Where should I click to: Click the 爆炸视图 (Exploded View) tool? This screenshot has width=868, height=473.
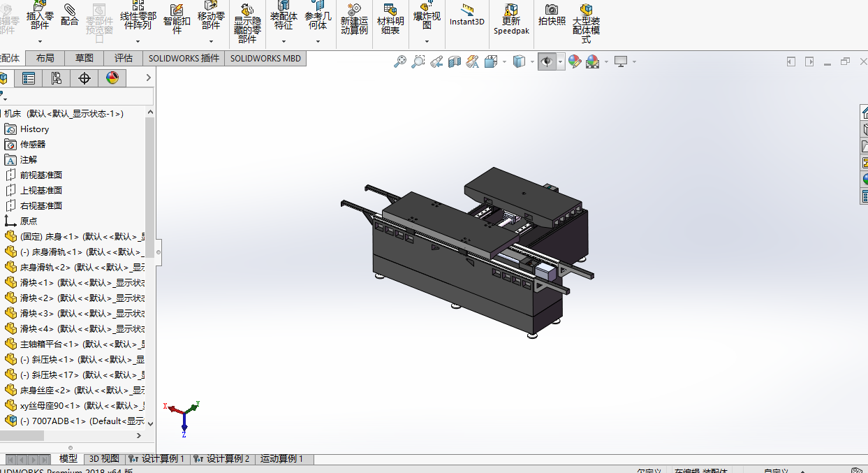coord(427,15)
